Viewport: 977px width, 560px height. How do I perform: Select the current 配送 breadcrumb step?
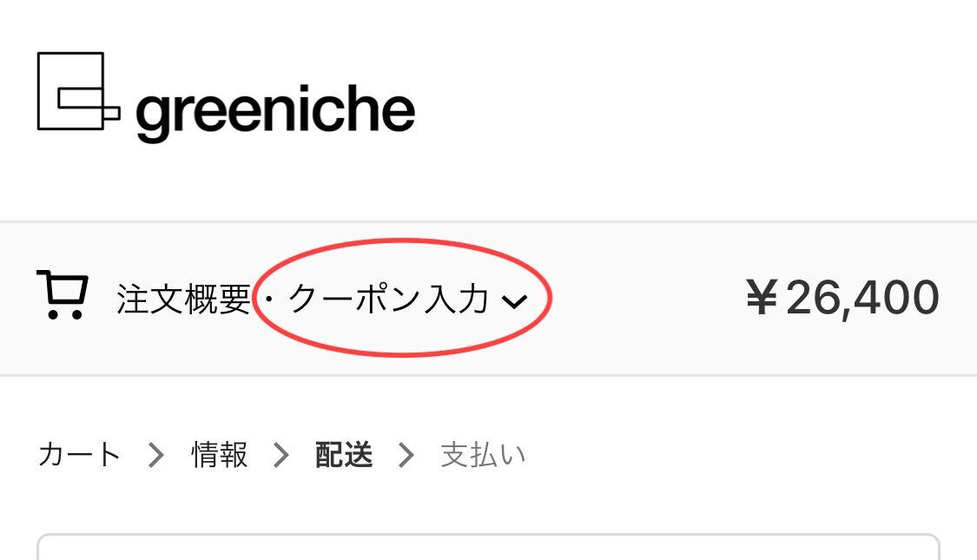coord(344,455)
